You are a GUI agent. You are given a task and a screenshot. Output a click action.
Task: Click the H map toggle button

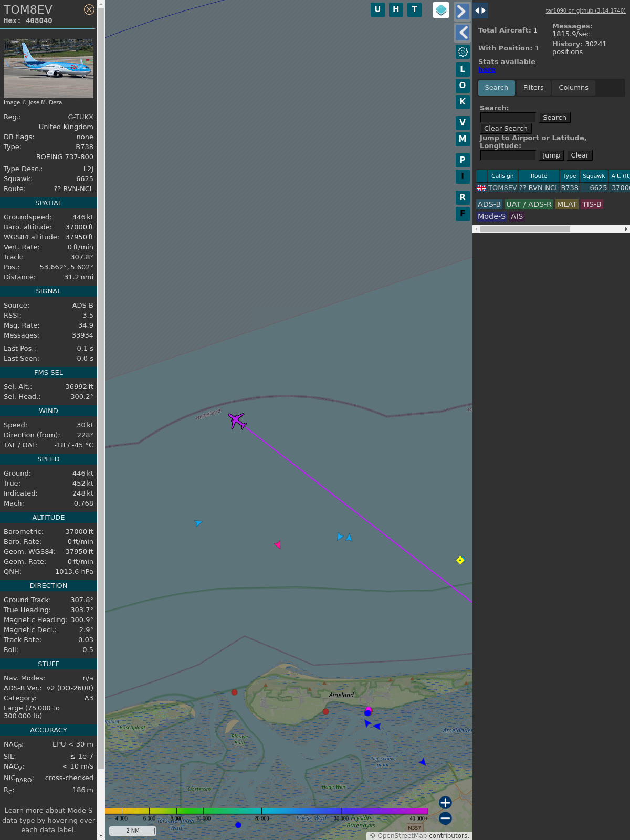point(396,9)
